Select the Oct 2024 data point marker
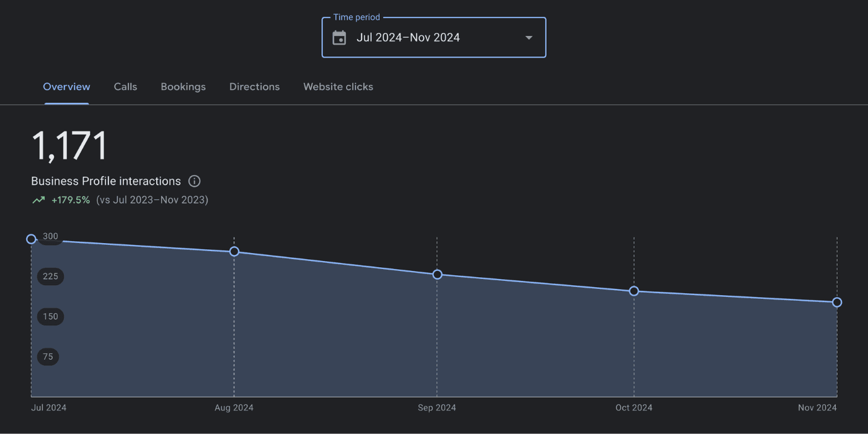The image size is (868, 434). tap(634, 291)
